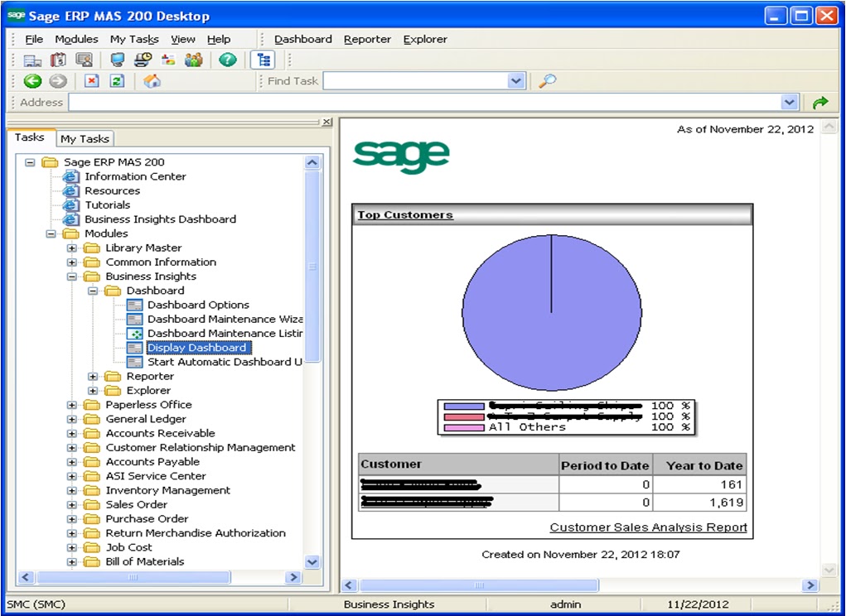Open deferred printing via printer-clock icon
The width and height of the screenshot is (846, 616).
(143, 60)
